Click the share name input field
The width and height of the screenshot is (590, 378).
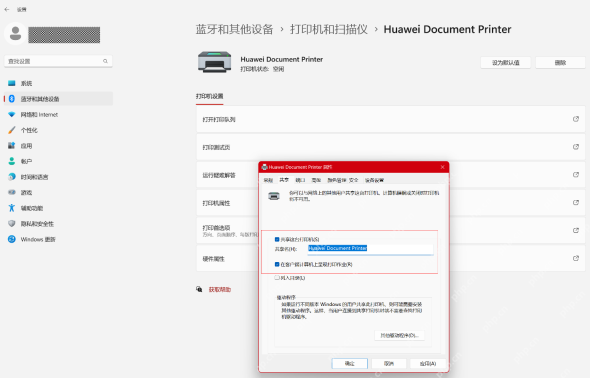point(370,249)
